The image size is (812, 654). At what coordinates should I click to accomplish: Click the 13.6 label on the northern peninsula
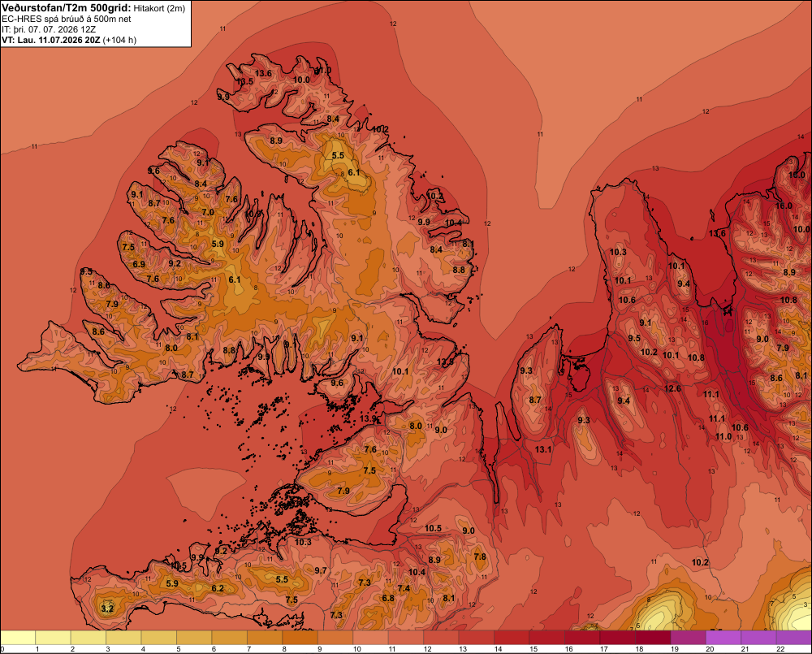coord(263,73)
